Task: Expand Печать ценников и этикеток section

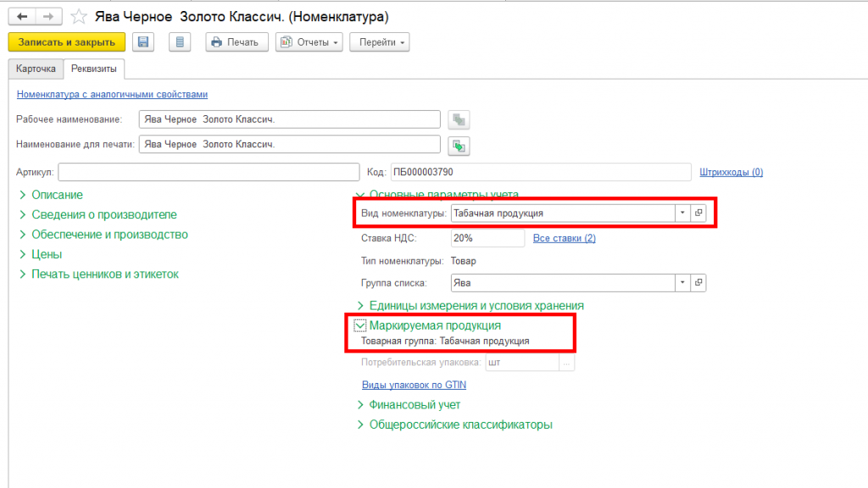Action: click(x=99, y=274)
